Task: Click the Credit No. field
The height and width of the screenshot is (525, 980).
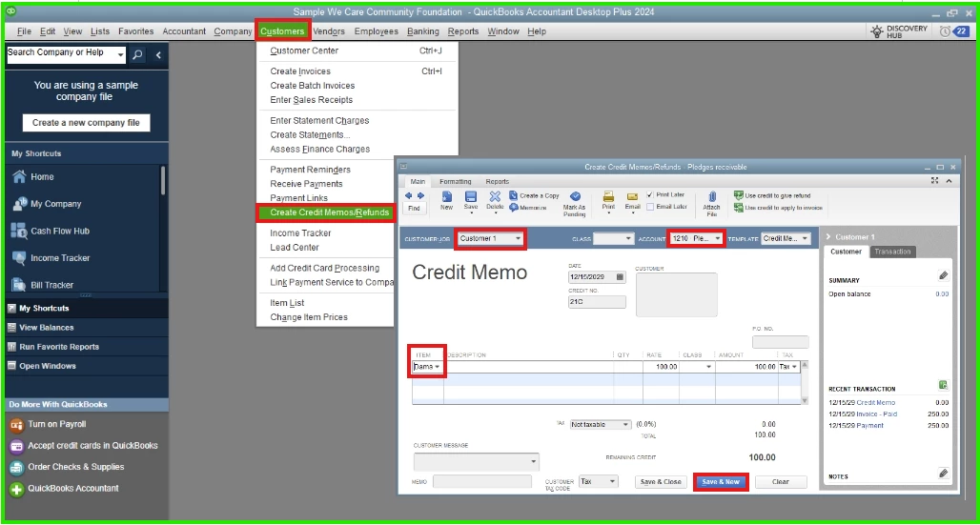Action: click(x=597, y=302)
